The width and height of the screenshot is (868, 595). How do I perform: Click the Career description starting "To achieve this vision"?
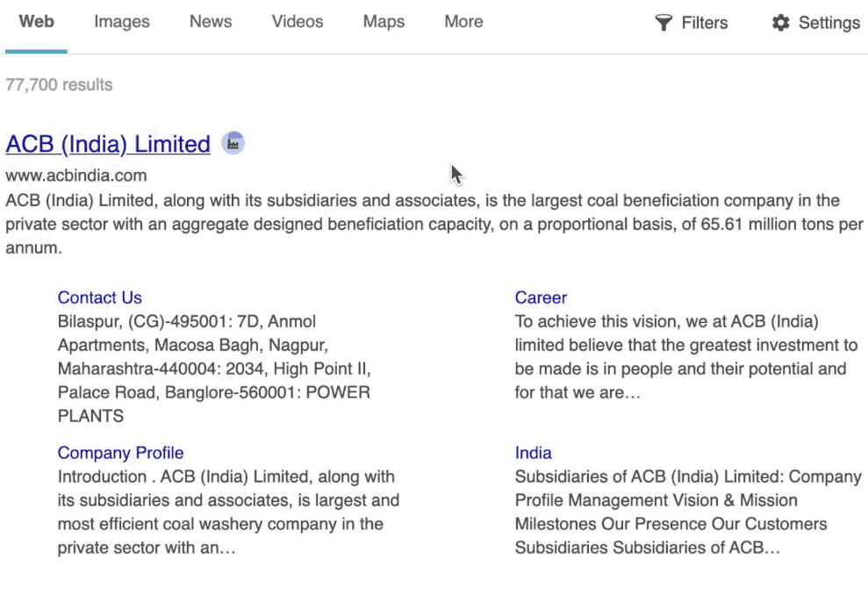[x=686, y=357]
